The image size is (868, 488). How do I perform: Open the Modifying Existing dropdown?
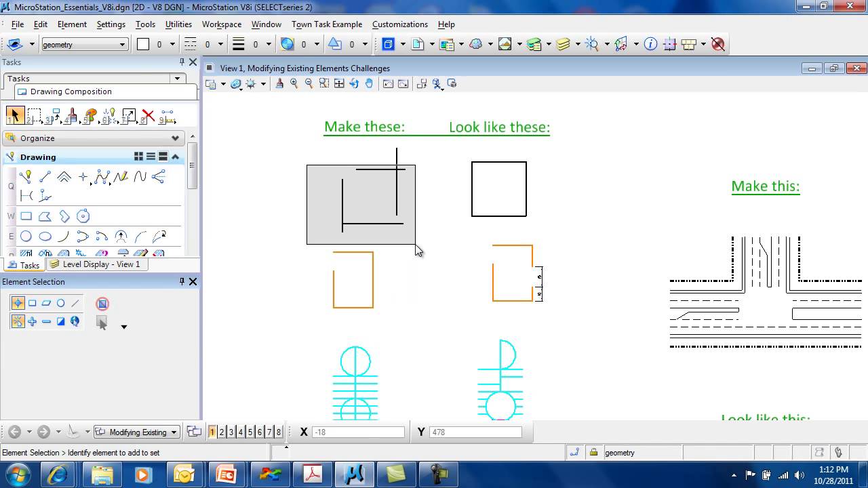click(x=174, y=432)
